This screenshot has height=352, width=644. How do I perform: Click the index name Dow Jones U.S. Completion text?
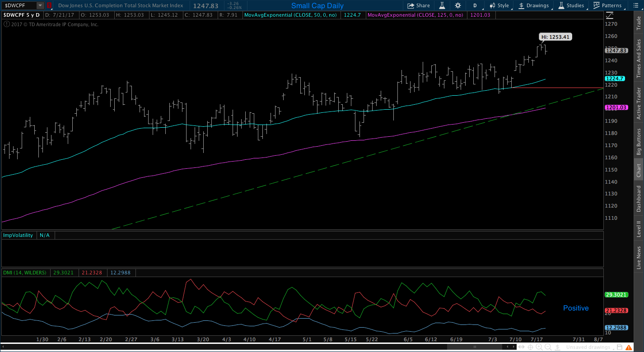121,5
